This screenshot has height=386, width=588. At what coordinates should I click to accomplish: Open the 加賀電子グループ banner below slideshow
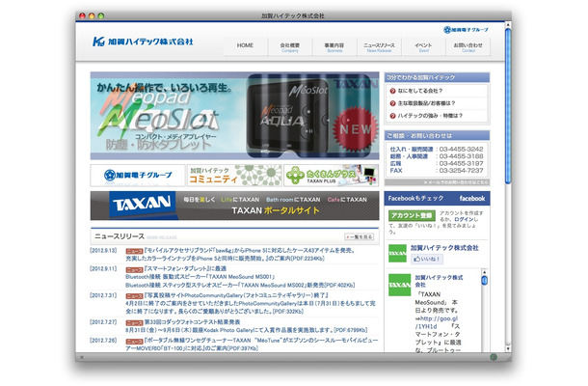(x=138, y=175)
